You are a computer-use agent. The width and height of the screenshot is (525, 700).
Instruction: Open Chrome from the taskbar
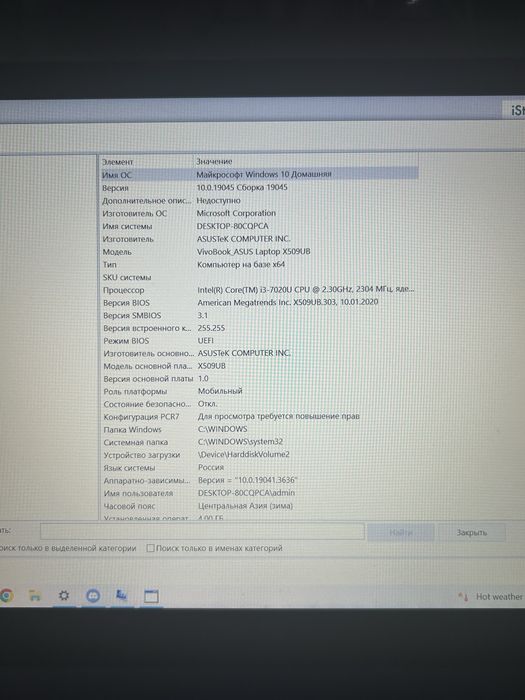5,596
